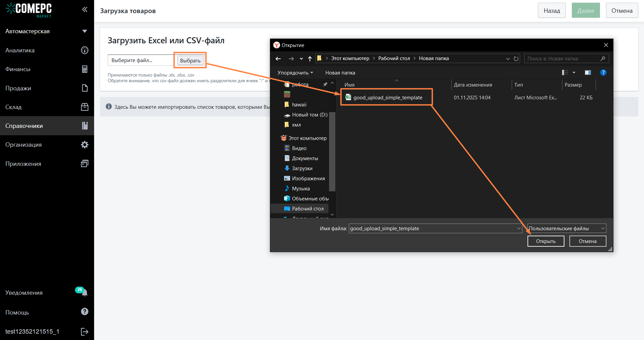Click Этот компьютер in address breadcrumb
The width and height of the screenshot is (644, 340).
[x=350, y=58]
